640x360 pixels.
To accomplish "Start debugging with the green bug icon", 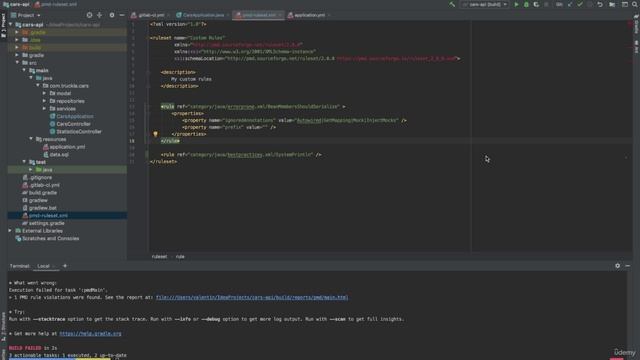I will [x=526, y=4].
